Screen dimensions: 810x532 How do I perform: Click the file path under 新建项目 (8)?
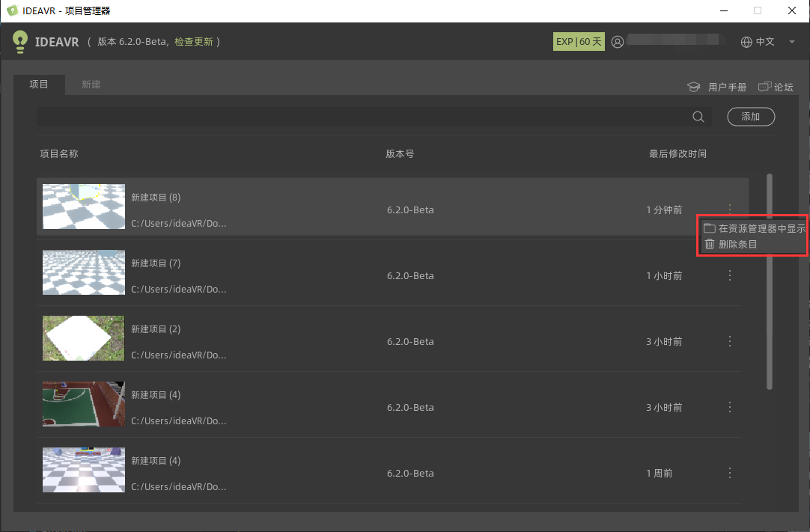coord(179,223)
